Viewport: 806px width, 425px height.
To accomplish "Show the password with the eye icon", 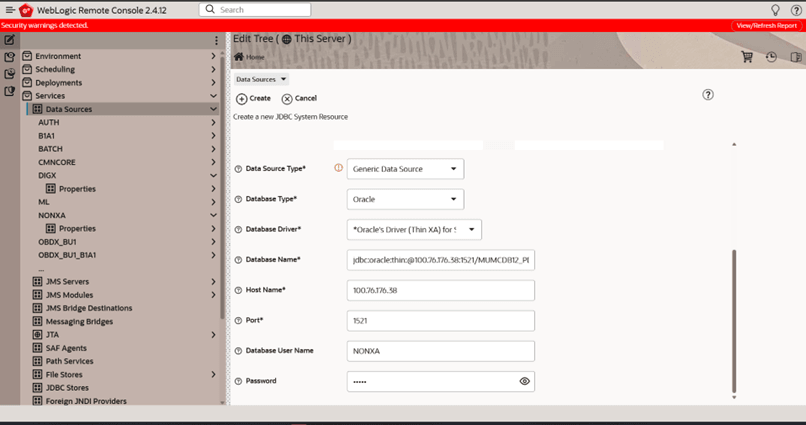I will click(524, 381).
